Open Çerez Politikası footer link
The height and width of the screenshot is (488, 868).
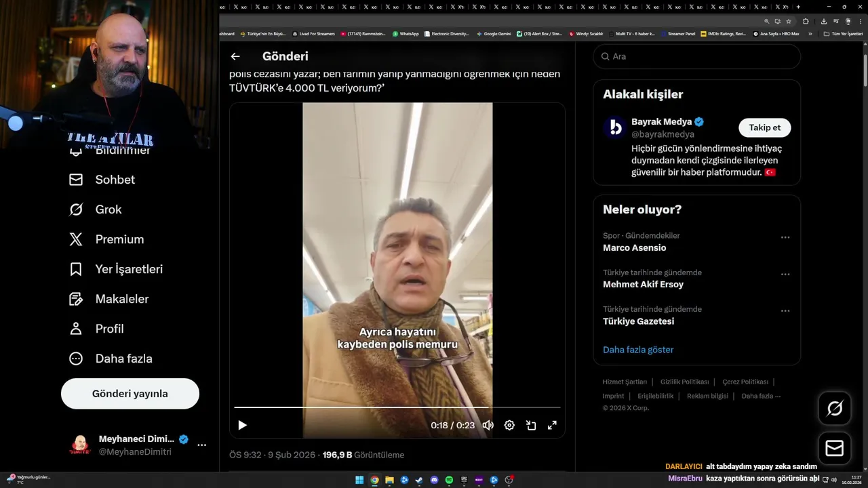745,382
